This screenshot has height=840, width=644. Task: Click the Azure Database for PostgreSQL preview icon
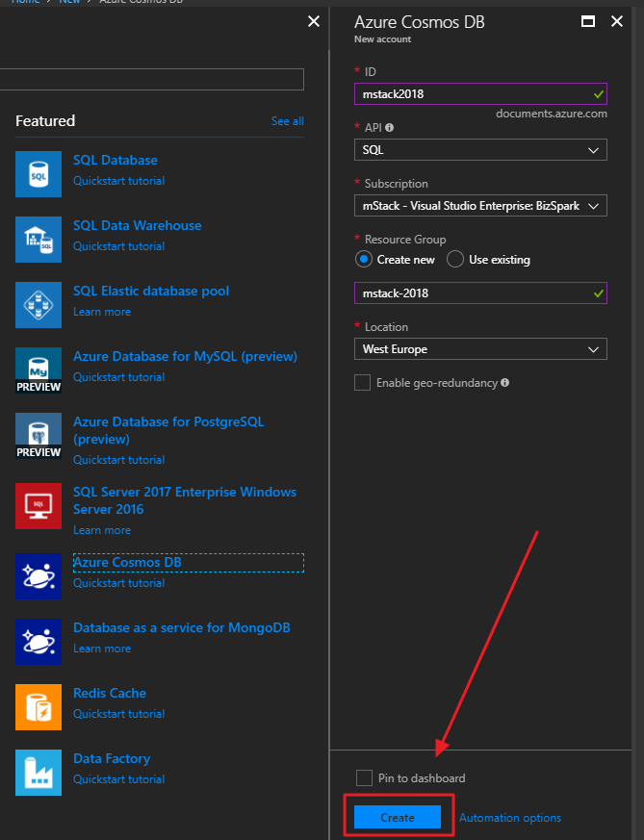pos(39,436)
